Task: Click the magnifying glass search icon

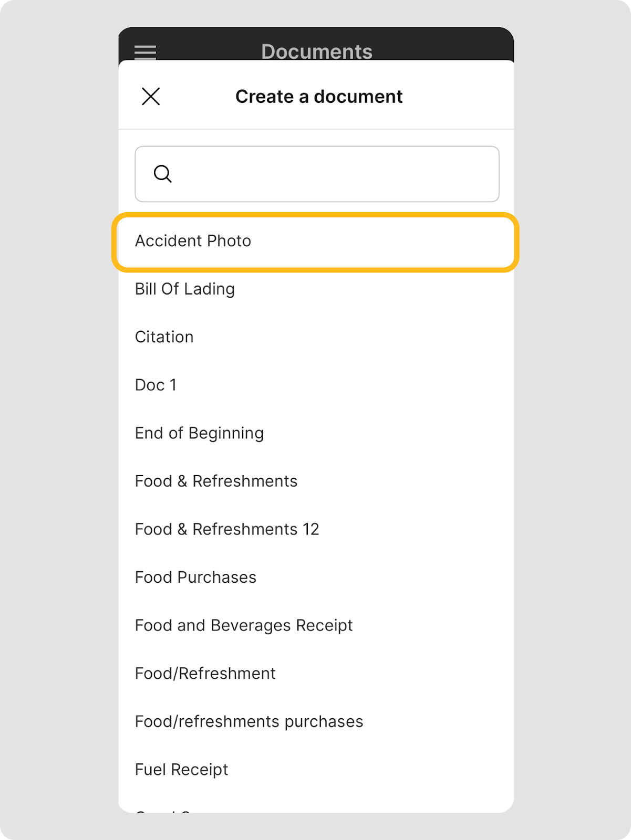Action: tap(162, 174)
